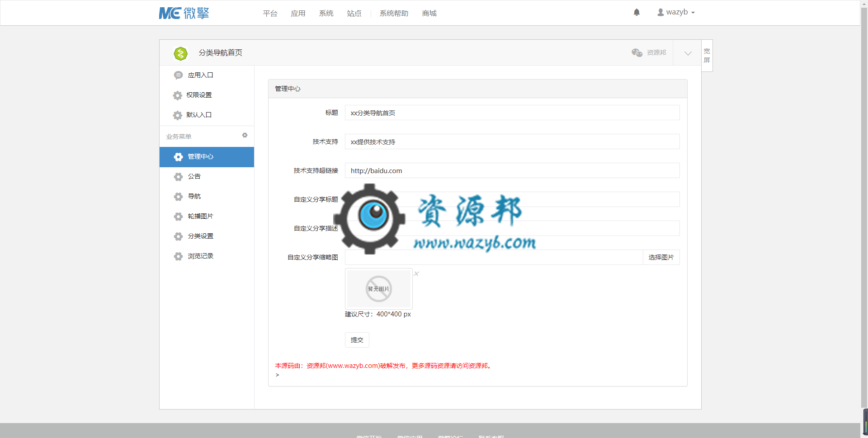Open 权限设置 sidebar item
Screen dimensions: 868x438
[207, 95]
